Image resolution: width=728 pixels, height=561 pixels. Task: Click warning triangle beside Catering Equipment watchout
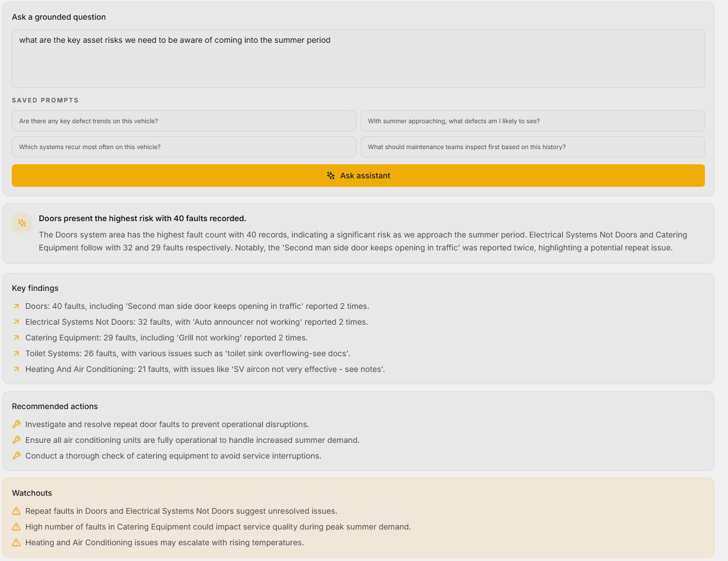pyautogui.click(x=16, y=527)
